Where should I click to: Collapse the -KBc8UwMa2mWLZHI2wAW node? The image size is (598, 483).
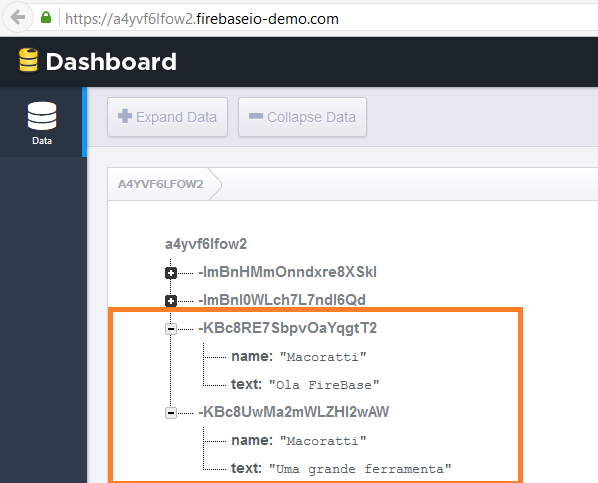tap(171, 412)
